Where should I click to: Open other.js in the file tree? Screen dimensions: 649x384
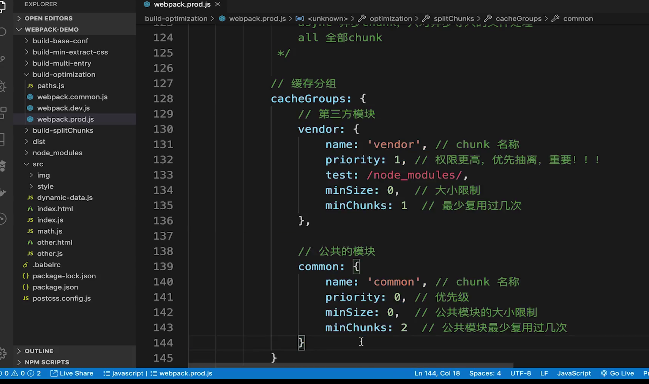[x=75, y=253]
